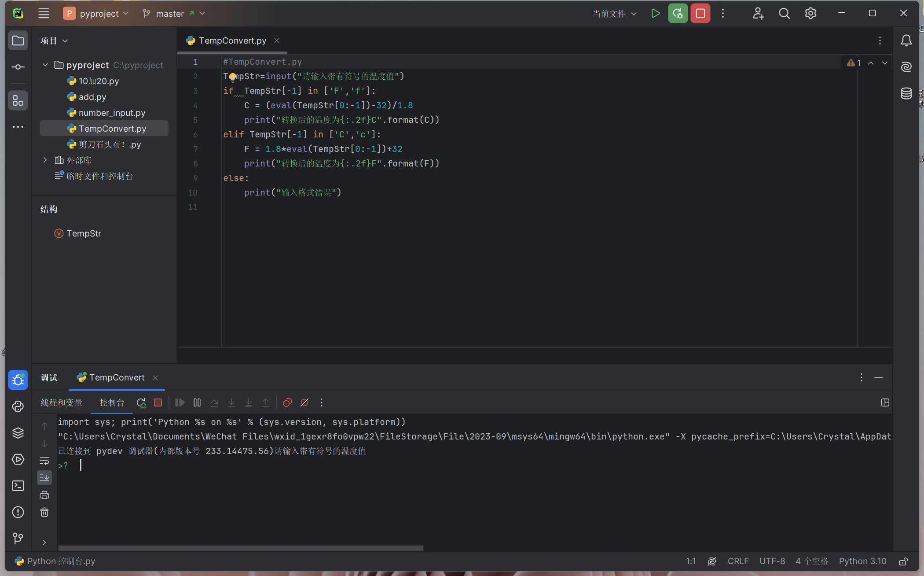Switch to the 线程和变量 tab

(62, 402)
